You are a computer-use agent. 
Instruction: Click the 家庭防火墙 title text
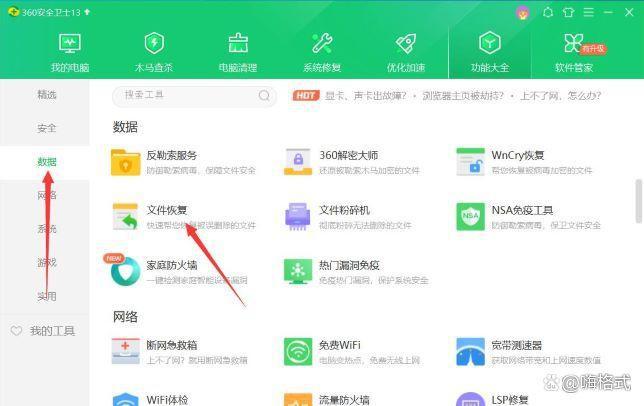[172, 265]
